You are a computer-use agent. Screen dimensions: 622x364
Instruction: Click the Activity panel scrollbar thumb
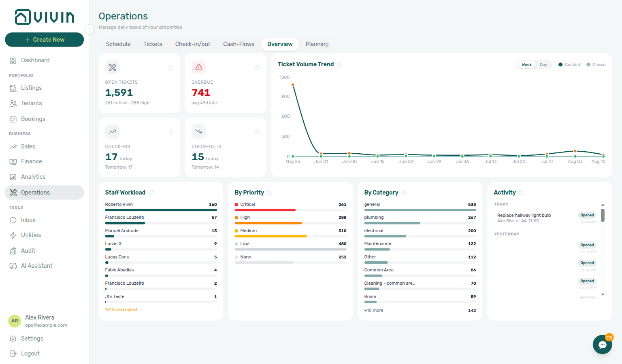coord(603,215)
